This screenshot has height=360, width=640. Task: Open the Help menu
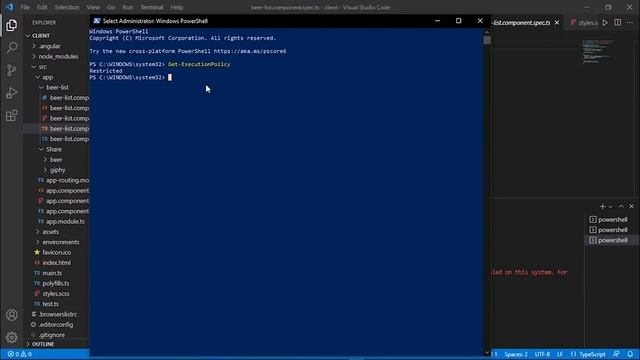coord(177,7)
